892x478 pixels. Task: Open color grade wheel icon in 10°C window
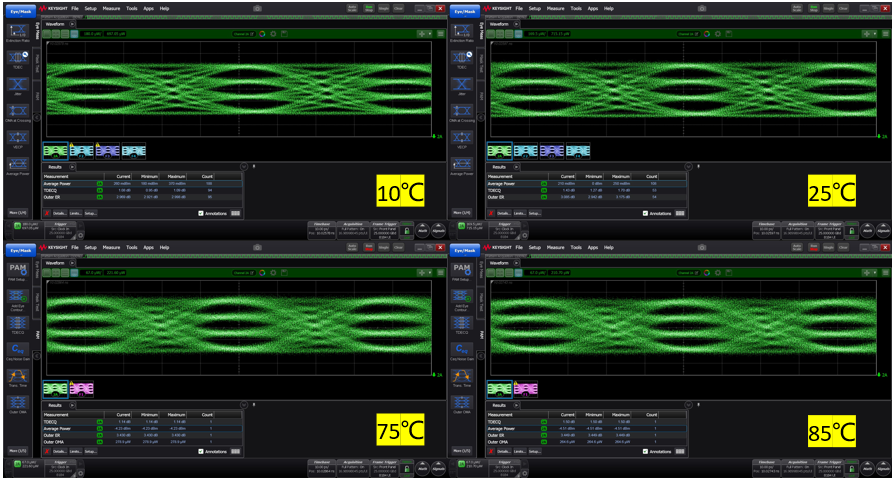259,33
